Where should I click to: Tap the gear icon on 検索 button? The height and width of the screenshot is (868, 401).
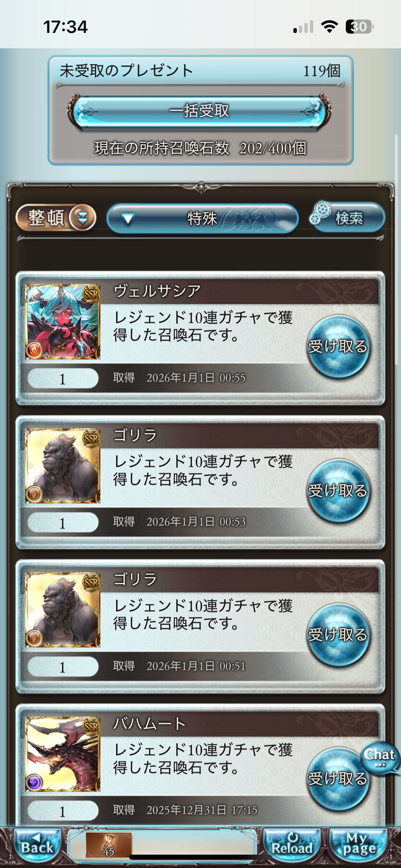tap(321, 213)
